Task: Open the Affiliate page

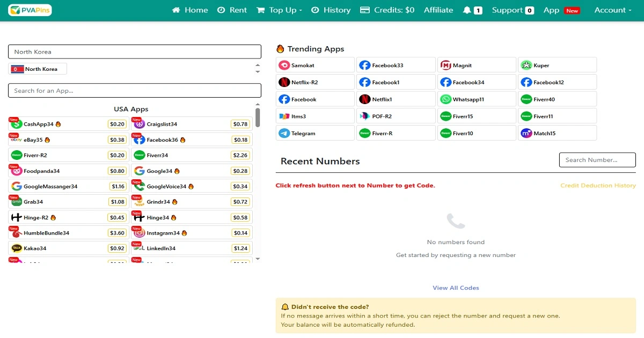Action: pos(438,10)
